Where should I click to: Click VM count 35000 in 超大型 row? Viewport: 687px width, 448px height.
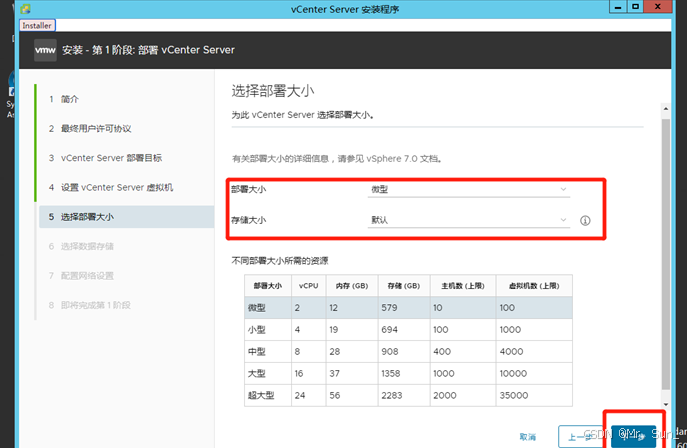(513, 395)
